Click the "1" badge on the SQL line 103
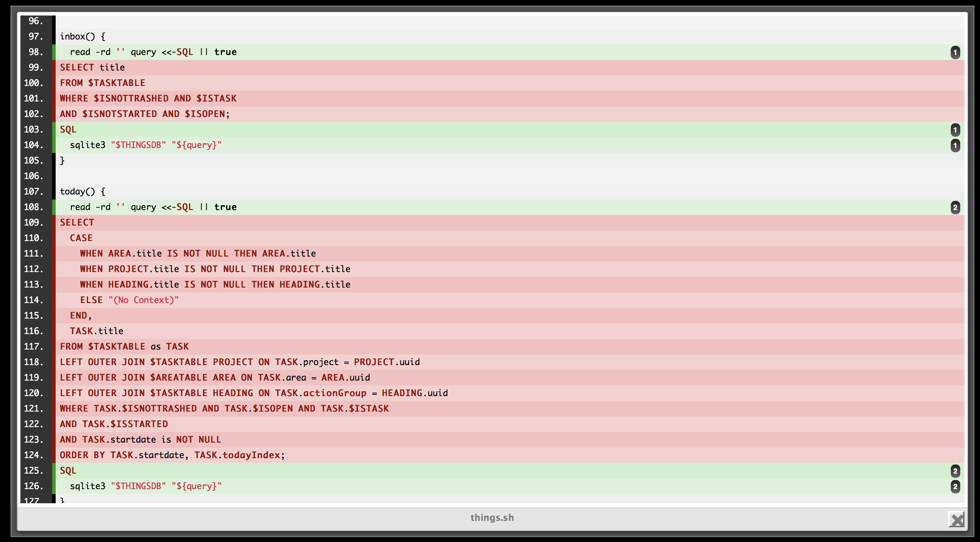This screenshot has width=980, height=542. 955,129
